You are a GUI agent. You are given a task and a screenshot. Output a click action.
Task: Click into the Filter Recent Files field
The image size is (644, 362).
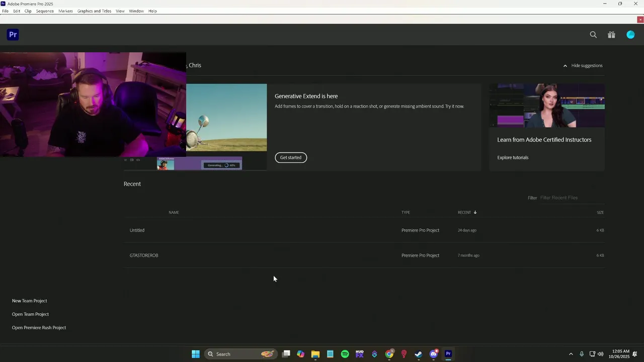click(571, 198)
